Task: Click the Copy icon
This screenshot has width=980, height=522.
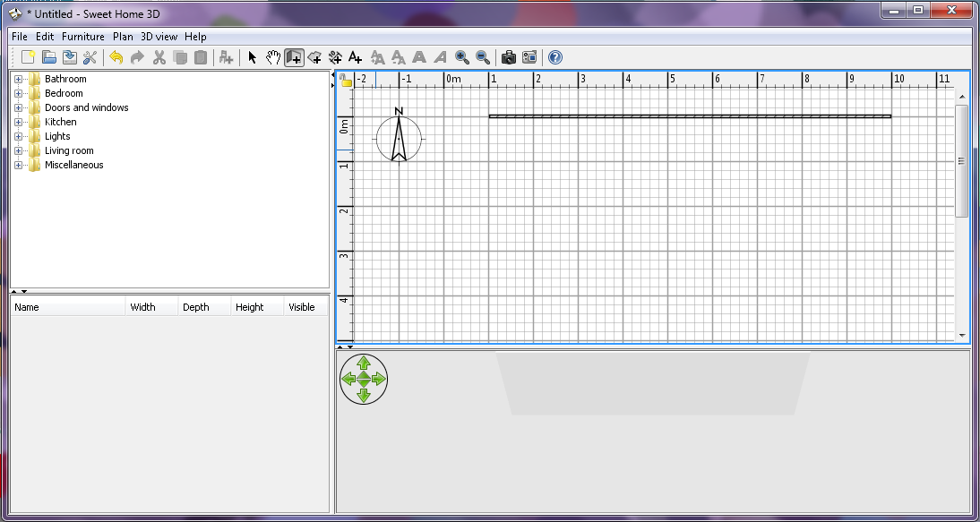Action: coord(180,57)
